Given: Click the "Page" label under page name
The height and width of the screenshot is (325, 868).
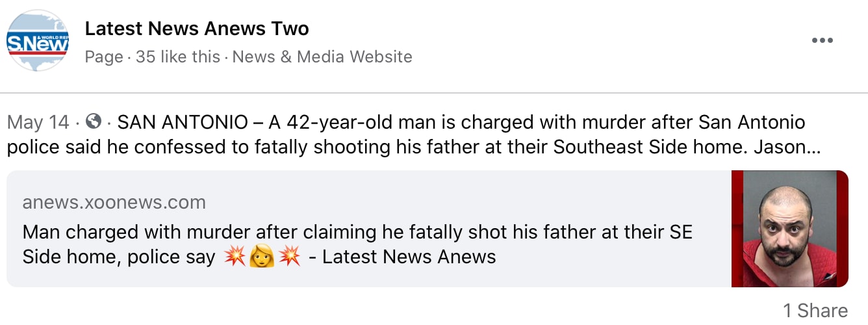Looking at the screenshot, I should (x=104, y=57).
